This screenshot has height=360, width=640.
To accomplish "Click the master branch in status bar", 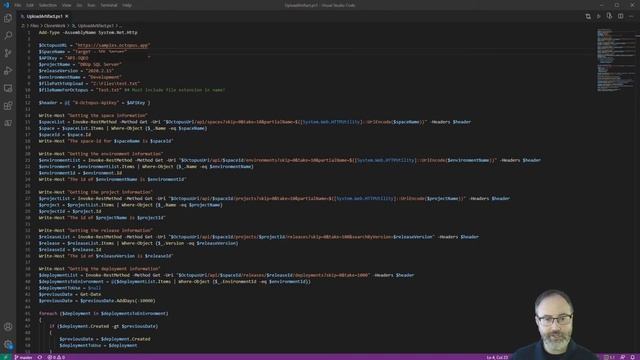I will [24, 357].
